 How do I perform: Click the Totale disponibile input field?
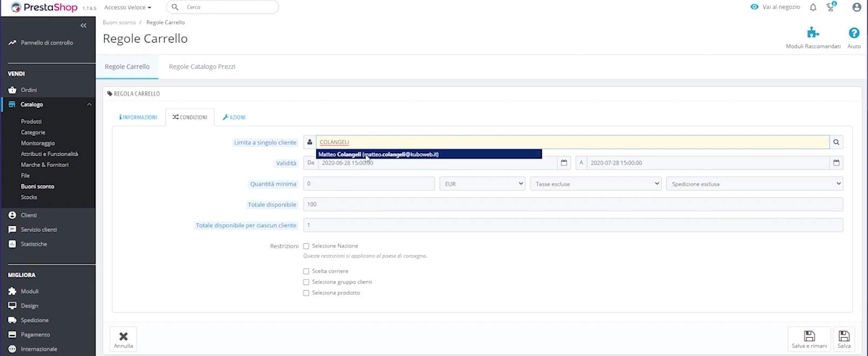tap(573, 204)
